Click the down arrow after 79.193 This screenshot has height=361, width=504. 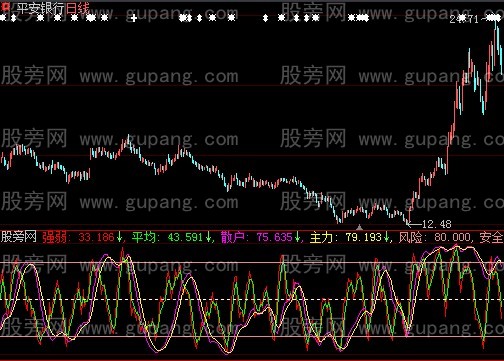386,237
